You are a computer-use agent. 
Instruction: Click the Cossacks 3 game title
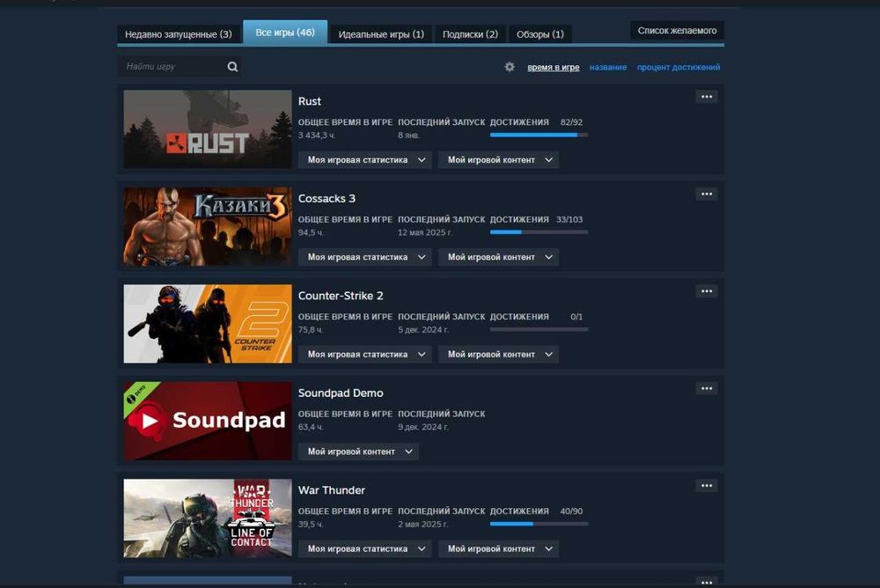pos(326,198)
